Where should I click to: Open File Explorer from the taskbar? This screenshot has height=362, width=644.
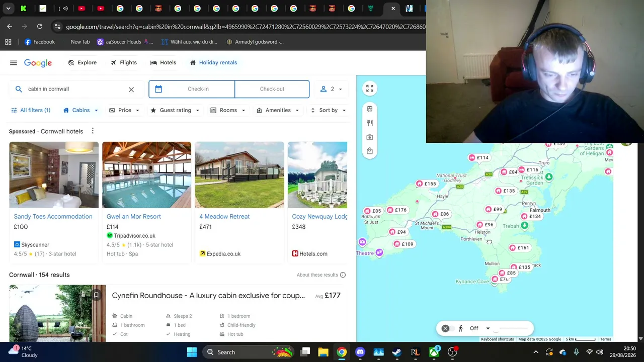(323, 352)
